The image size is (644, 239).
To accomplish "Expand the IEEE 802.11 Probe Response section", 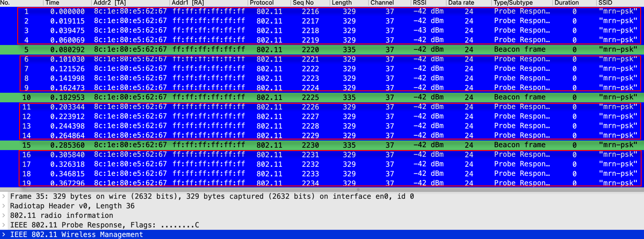I will click(x=4, y=225).
